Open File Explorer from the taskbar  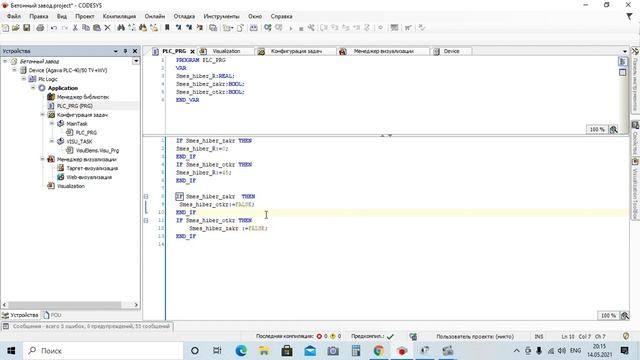[264, 351]
